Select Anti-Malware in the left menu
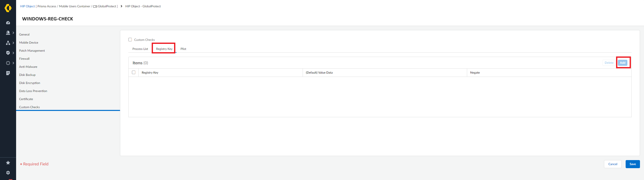 pos(28,67)
